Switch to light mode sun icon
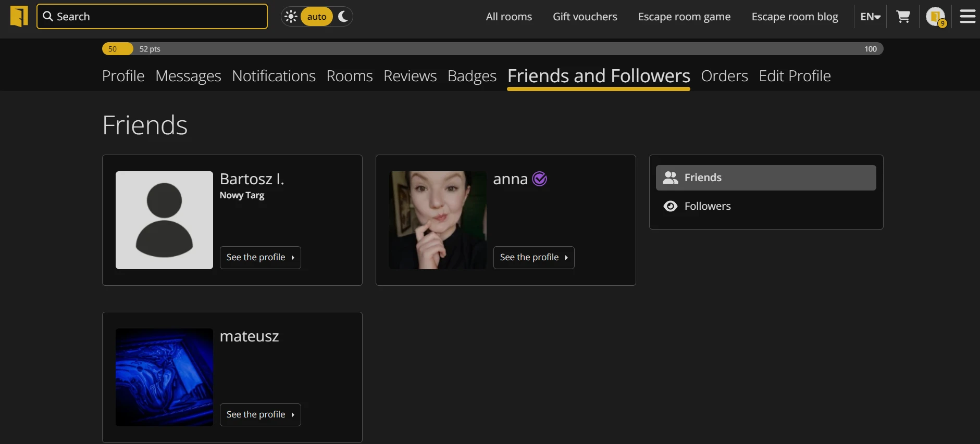 coord(291,17)
